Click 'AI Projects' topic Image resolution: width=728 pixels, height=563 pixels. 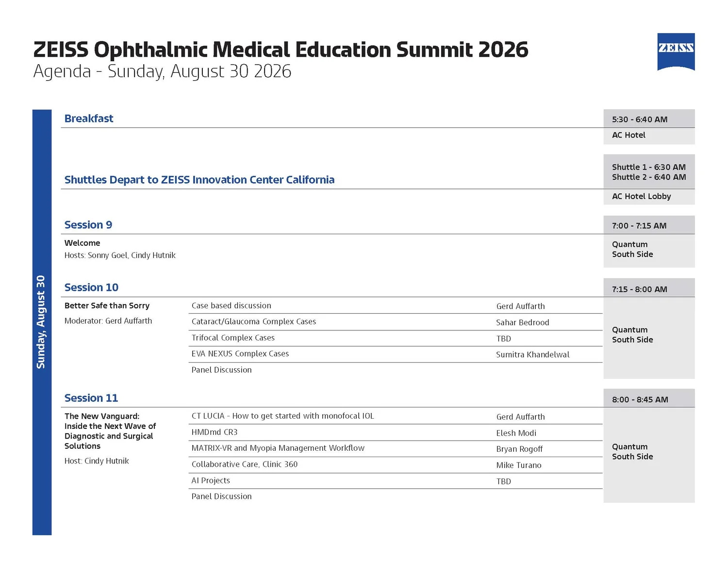pyautogui.click(x=211, y=480)
